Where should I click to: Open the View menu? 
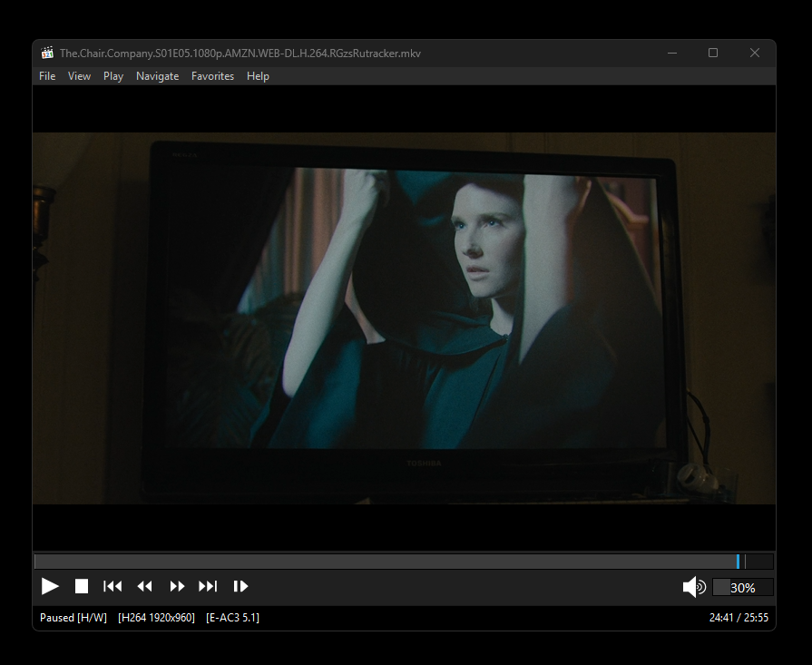79,76
